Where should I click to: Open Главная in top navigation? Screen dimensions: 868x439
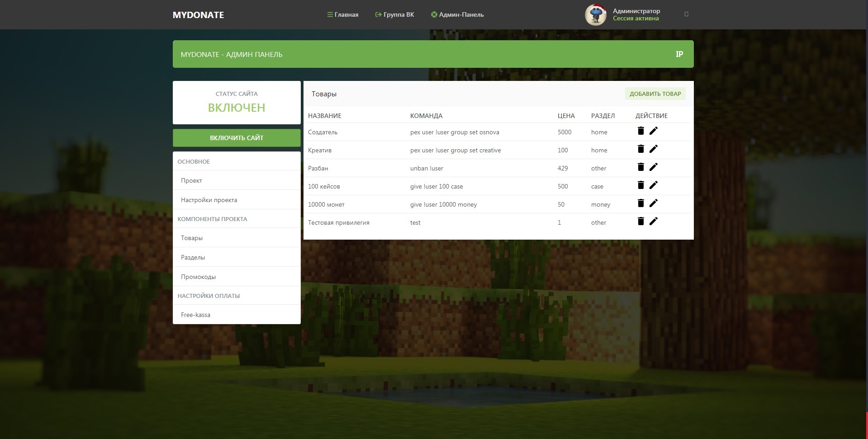(x=343, y=14)
